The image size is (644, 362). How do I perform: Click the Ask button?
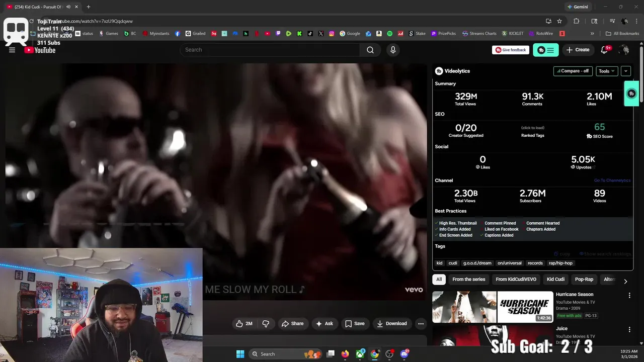pos(324,323)
